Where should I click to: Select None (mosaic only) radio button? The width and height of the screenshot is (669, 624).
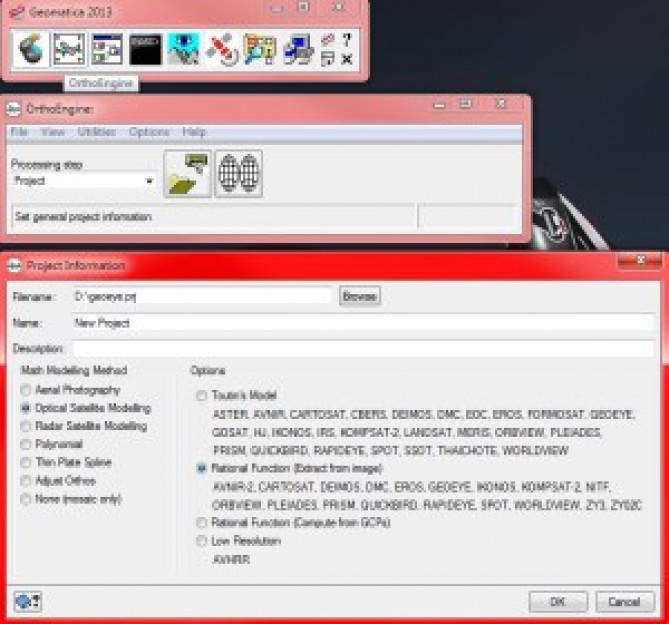[x=26, y=499]
